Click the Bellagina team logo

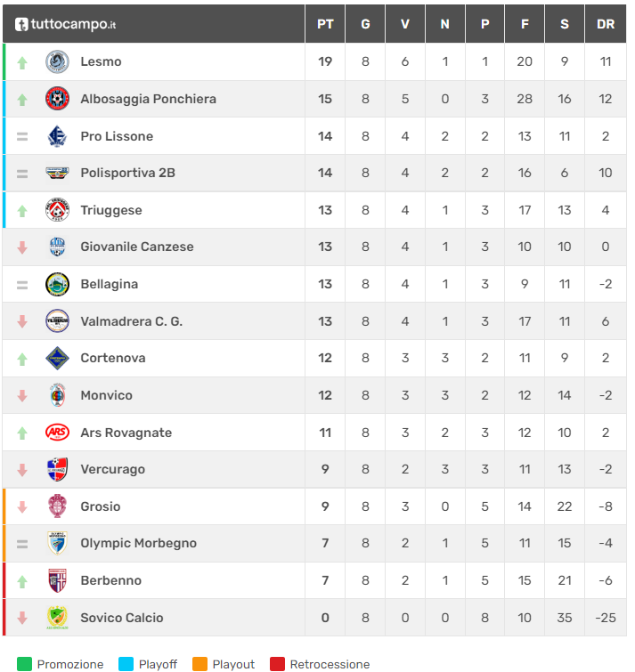point(57,284)
